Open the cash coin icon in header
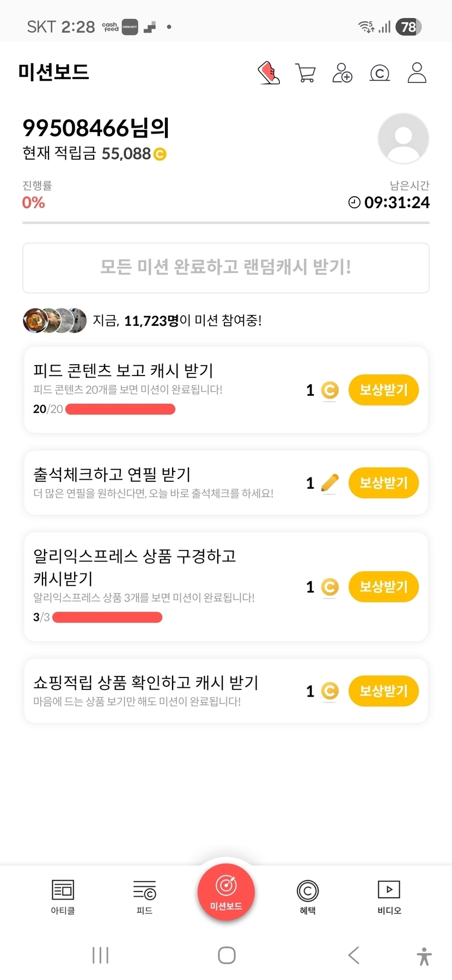Screen dimensions: 452x980 pos(380,72)
